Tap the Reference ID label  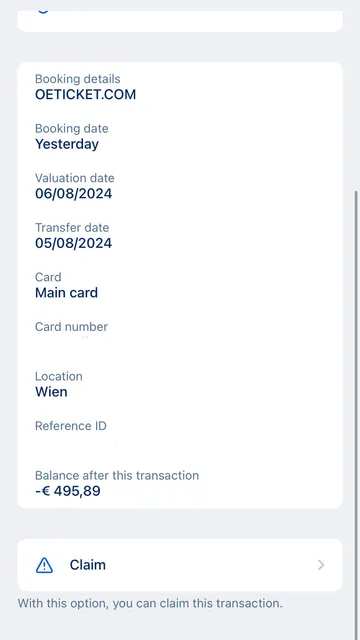[71, 426]
